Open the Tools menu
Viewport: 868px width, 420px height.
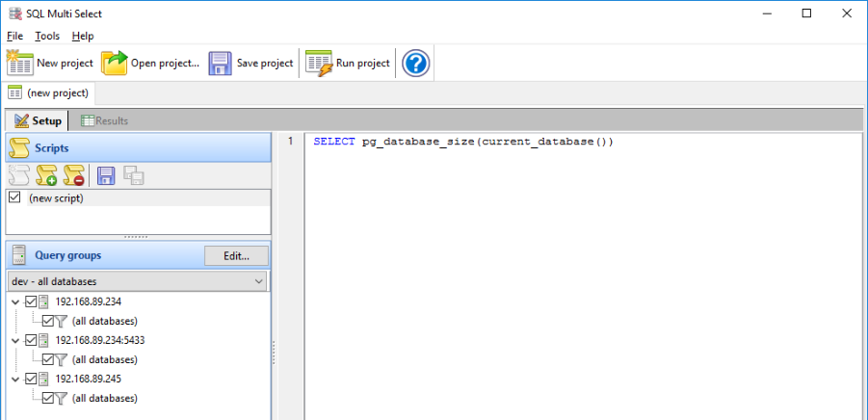click(x=47, y=36)
